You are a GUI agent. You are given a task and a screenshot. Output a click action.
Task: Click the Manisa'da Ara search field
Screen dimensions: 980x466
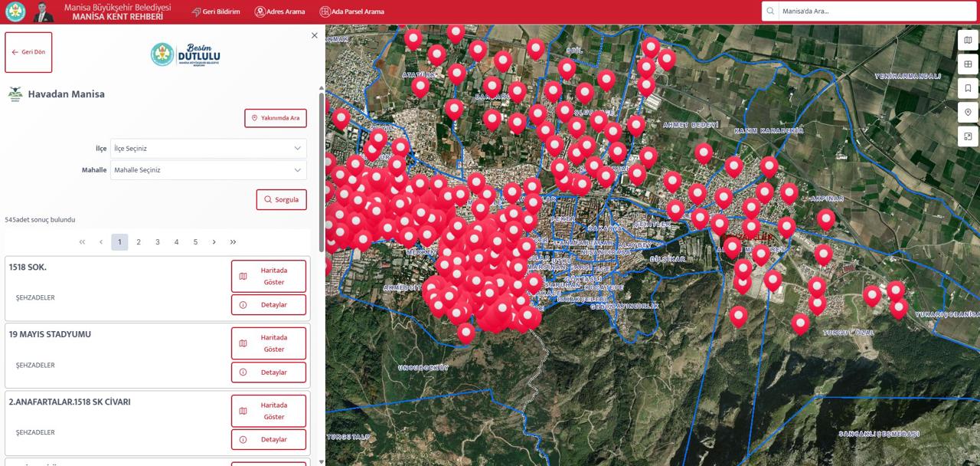pos(873,11)
